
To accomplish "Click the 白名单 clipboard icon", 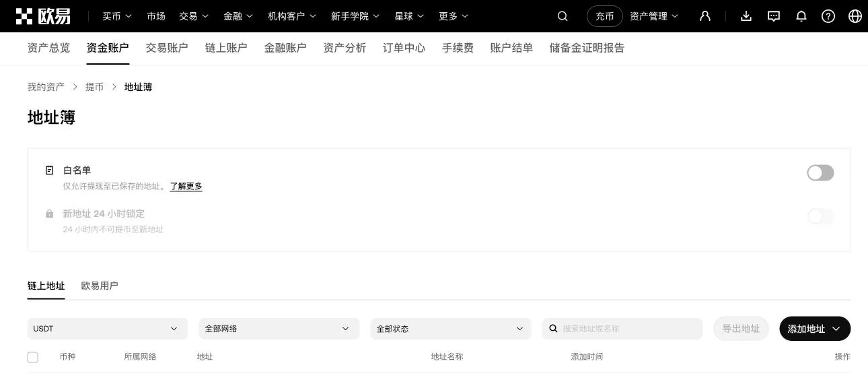I will (x=49, y=170).
